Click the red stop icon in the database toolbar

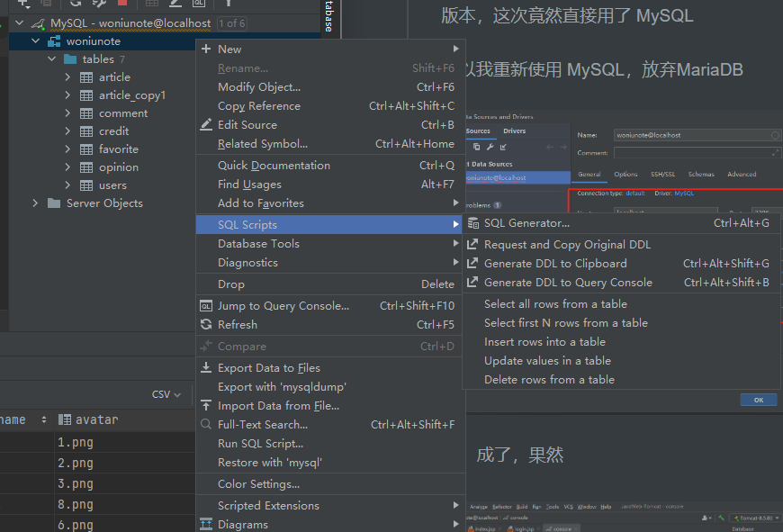coord(121,3)
